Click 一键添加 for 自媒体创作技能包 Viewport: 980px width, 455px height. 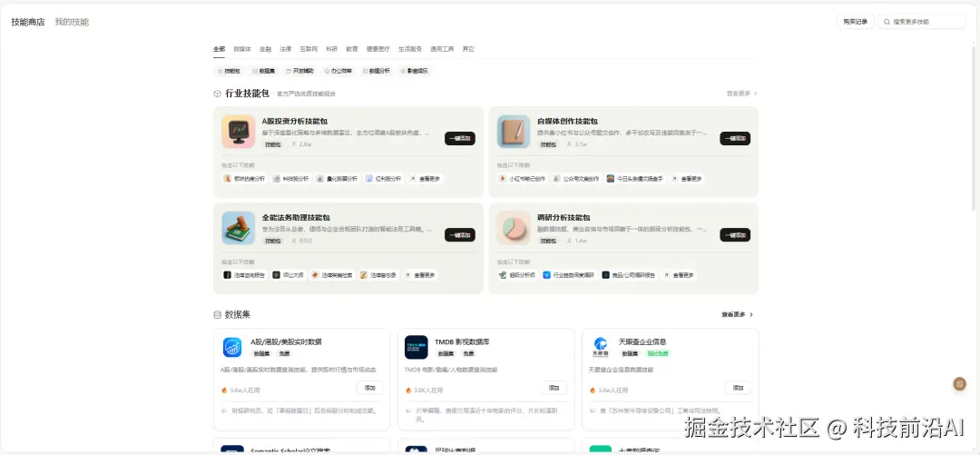click(x=735, y=138)
